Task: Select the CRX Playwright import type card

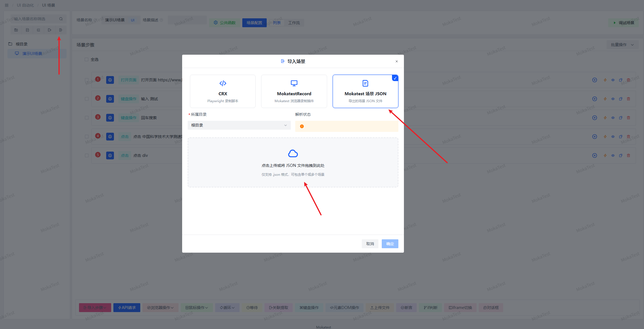Action: point(223,91)
